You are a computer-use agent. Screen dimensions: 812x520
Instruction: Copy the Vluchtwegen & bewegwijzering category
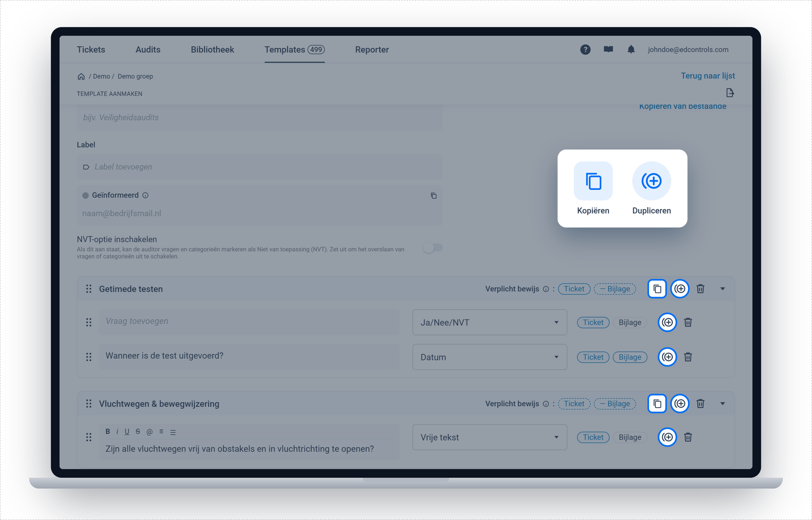click(657, 404)
